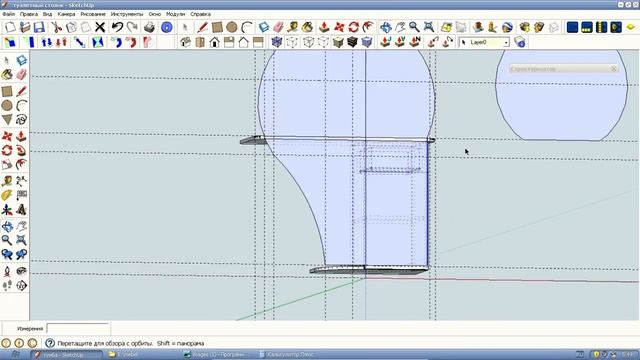Image resolution: width=640 pixels, height=360 pixels.
Task: Select the Polygon tool
Action: [7, 120]
